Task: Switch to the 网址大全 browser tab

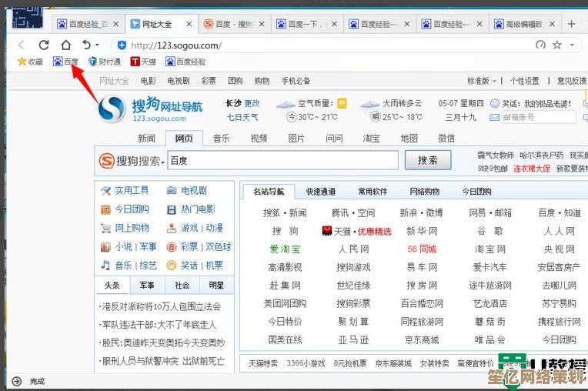Action: tap(156, 25)
